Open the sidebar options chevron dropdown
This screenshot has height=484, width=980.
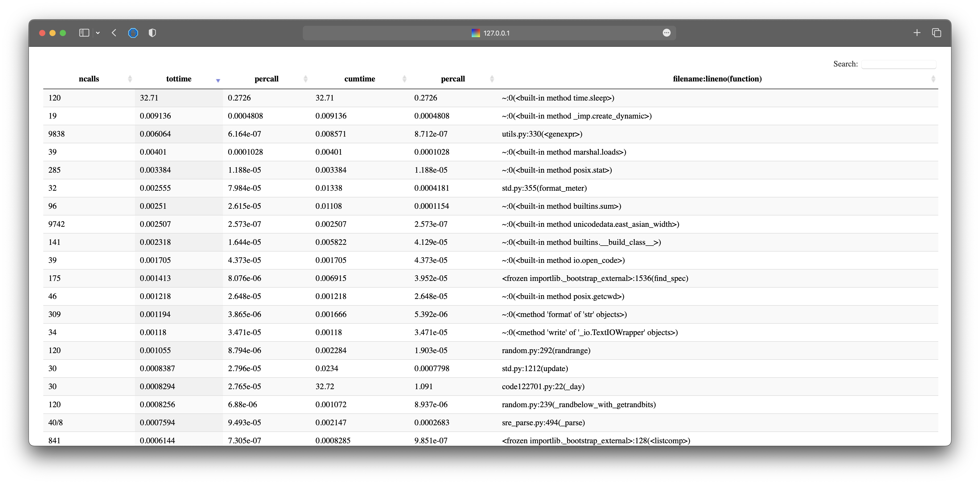[98, 33]
